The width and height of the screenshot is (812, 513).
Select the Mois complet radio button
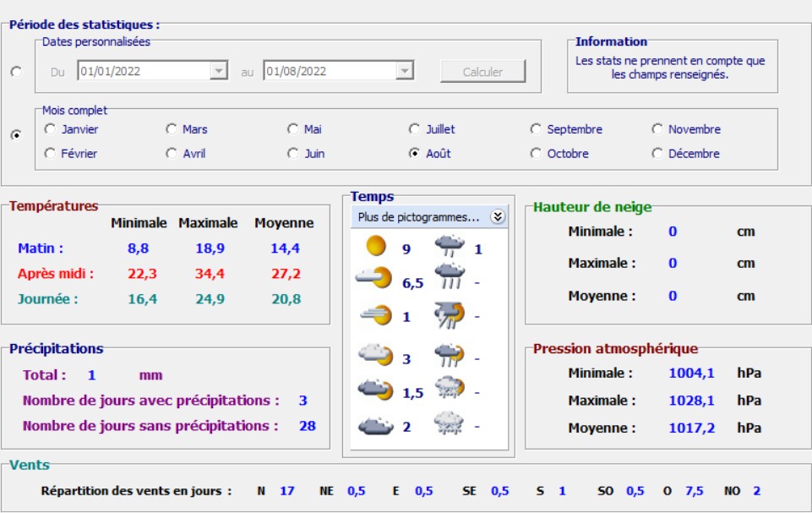click(17, 135)
